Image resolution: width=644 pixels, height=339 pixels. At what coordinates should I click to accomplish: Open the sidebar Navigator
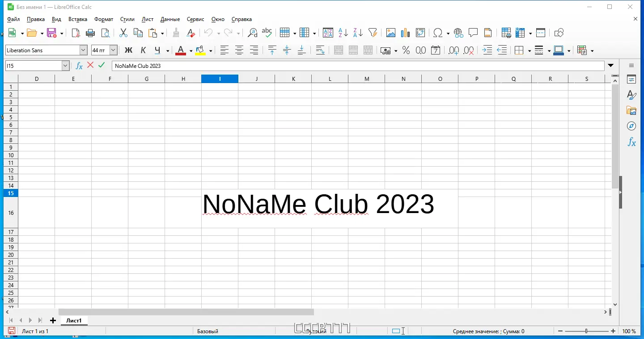631,126
